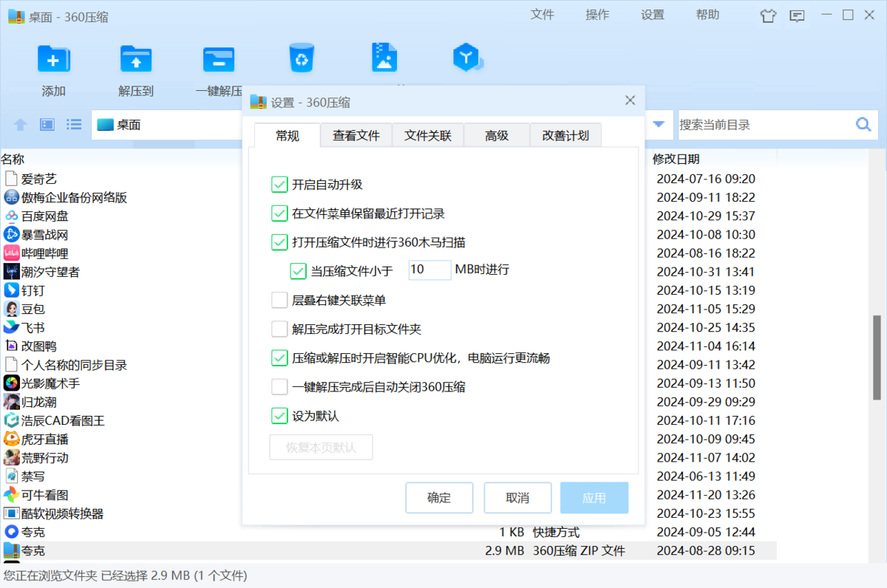
Task: Open the 操作 menu
Action: [x=597, y=15]
